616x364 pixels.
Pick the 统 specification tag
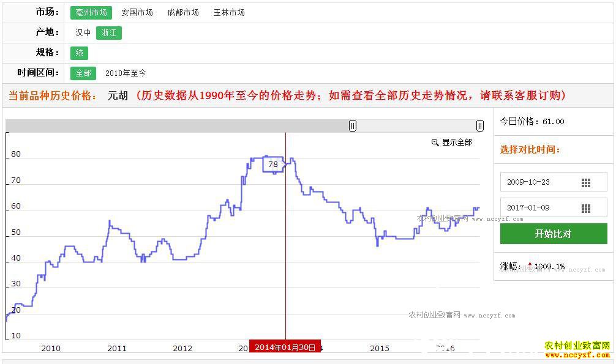80,53
